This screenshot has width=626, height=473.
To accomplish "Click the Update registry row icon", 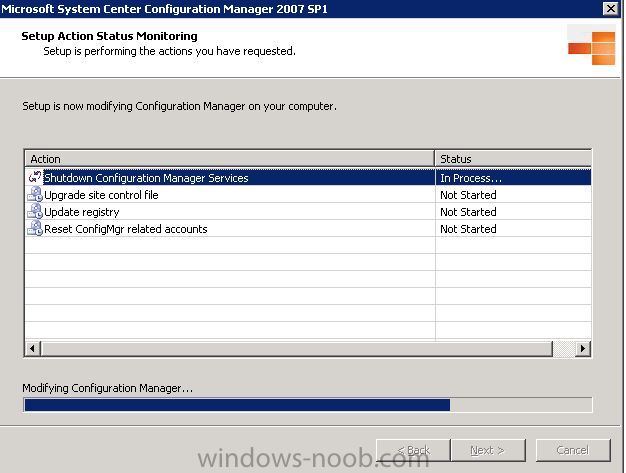I will pyautogui.click(x=35, y=212).
